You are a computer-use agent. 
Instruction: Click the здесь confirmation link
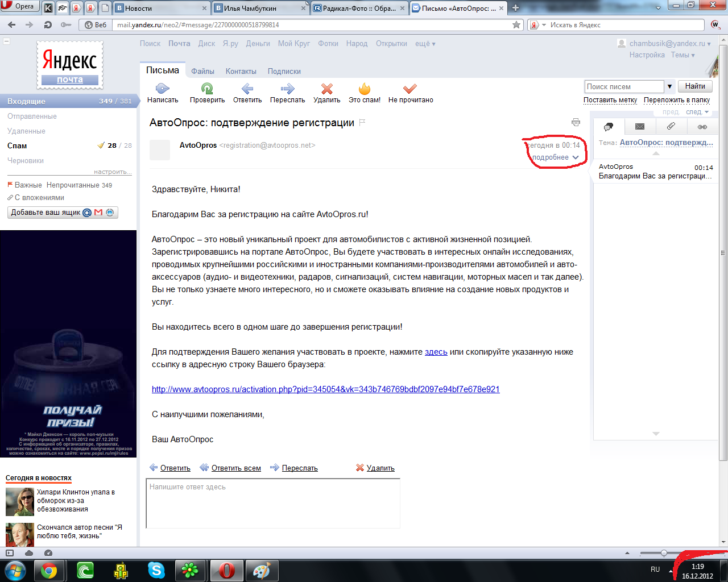tap(436, 352)
